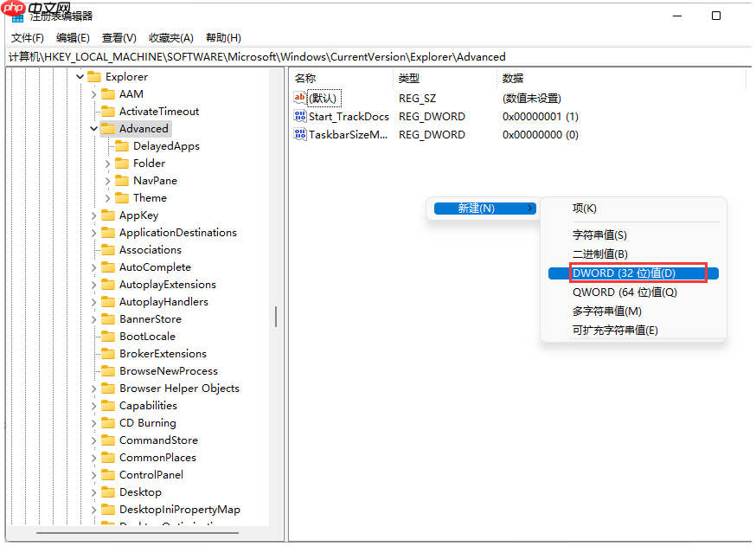Open the 编辑(E) menu

click(71, 37)
